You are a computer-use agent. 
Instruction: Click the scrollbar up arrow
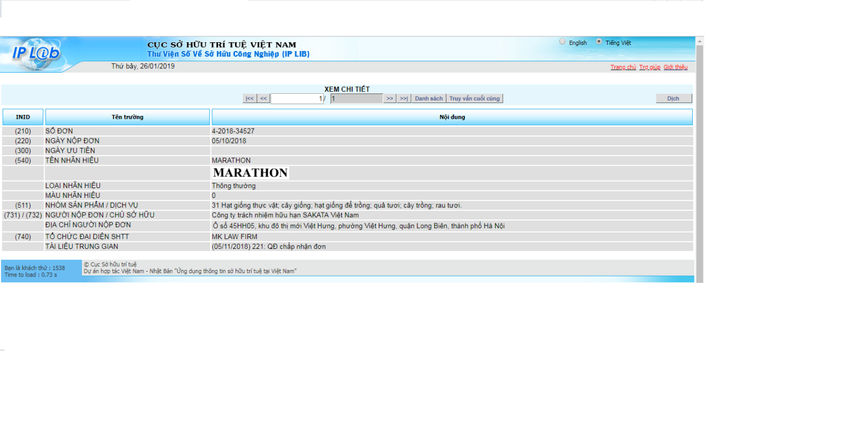click(700, 41)
